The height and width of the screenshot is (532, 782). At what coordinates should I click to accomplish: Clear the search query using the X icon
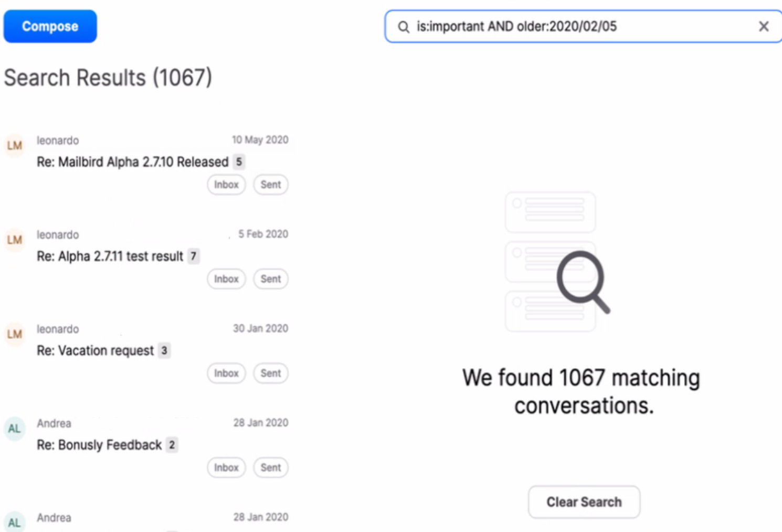pyautogui.click(x=764, y=26)
